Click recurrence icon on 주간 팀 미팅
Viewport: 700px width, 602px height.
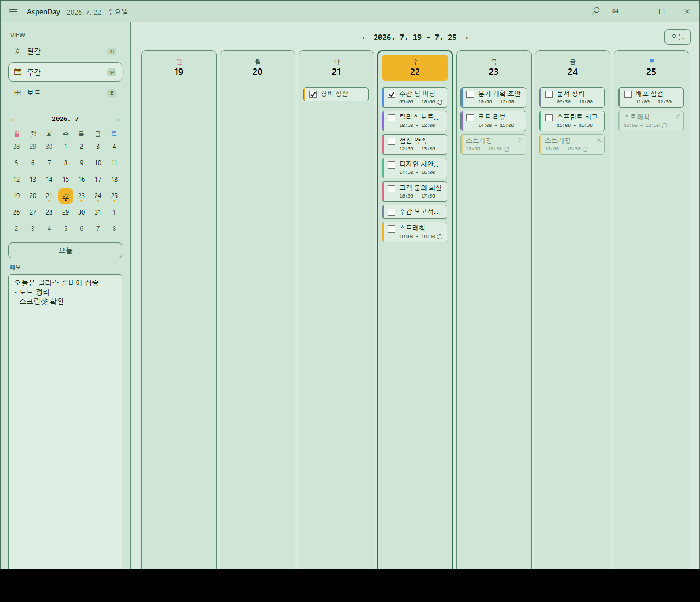[x=440, y=102]
